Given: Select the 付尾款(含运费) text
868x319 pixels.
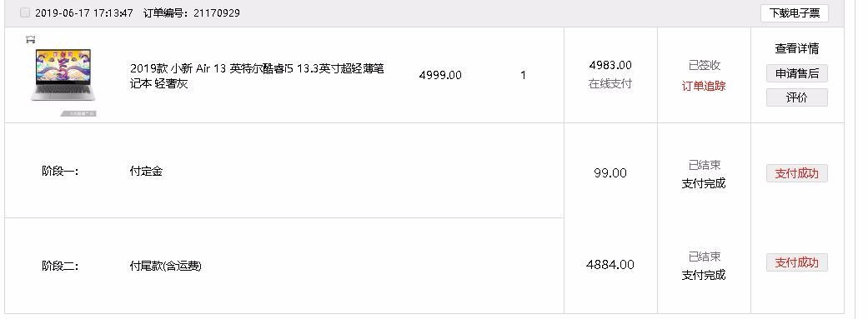Looking at the screenshot, I should [x=166, y=267].
